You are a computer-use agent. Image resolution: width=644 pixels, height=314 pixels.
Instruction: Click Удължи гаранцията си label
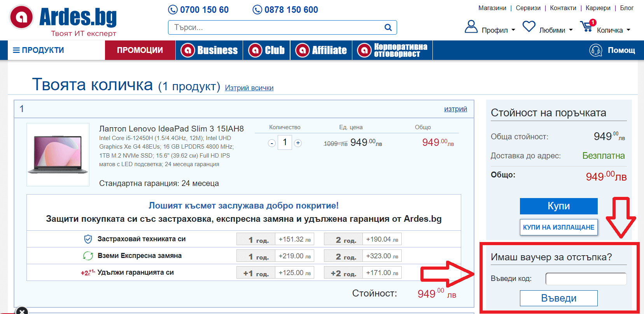[x=136, y=272]
